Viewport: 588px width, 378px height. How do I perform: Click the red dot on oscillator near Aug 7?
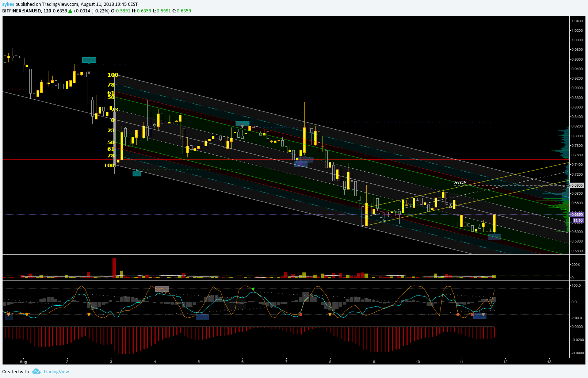(x=301, y=314)
